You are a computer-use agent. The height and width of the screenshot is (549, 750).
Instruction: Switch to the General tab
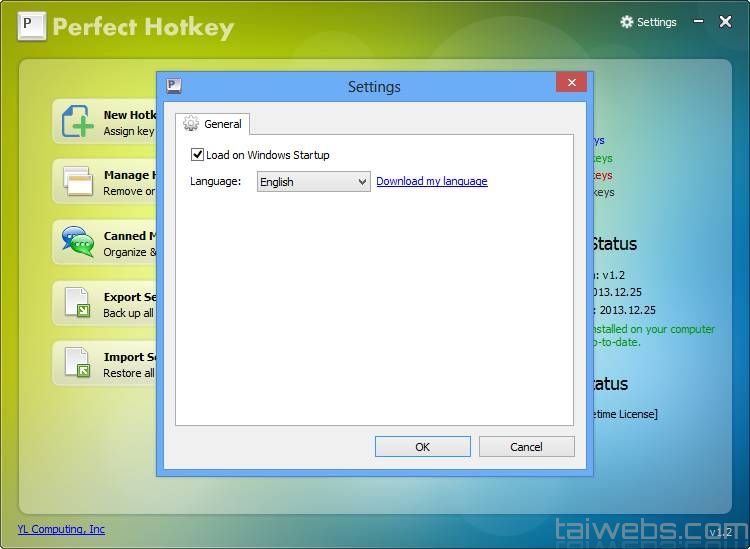(x=213, y=124)
